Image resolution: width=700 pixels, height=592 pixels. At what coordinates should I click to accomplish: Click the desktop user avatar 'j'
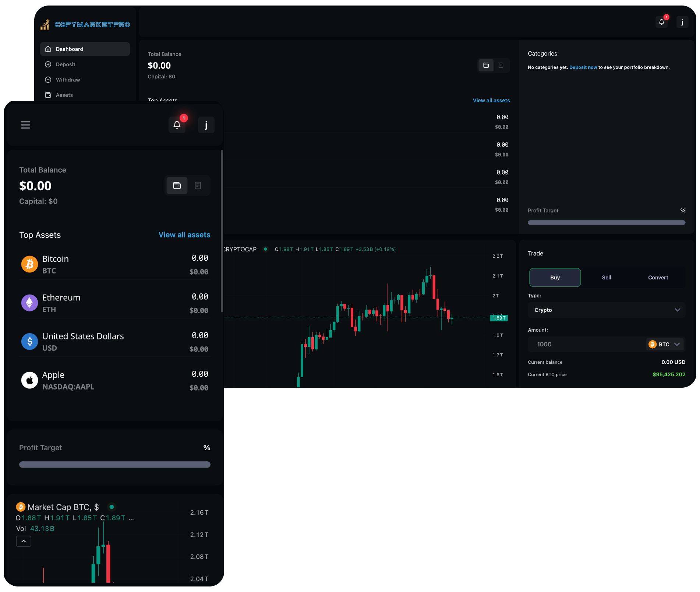tap(682, 22)
